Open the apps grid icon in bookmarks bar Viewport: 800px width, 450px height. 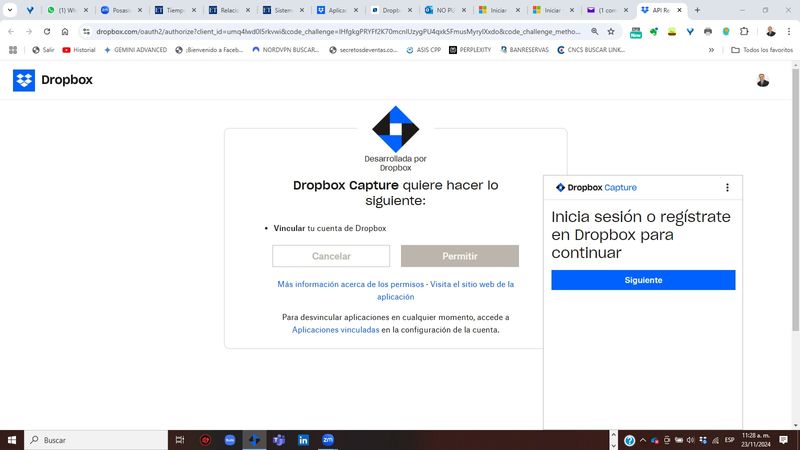tap(13, 50)
